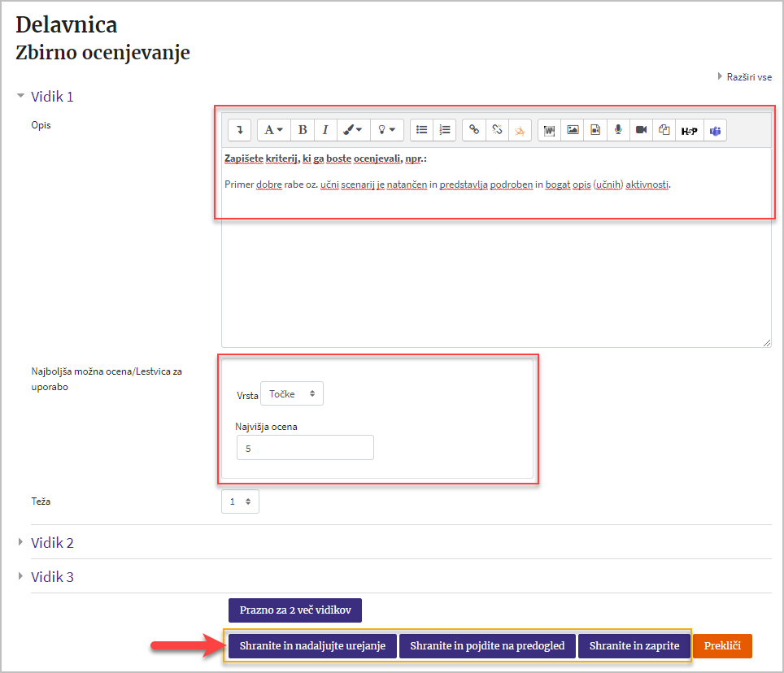The image size is (784, 673).
Task: Insert a media file
Action: [595, 130]
